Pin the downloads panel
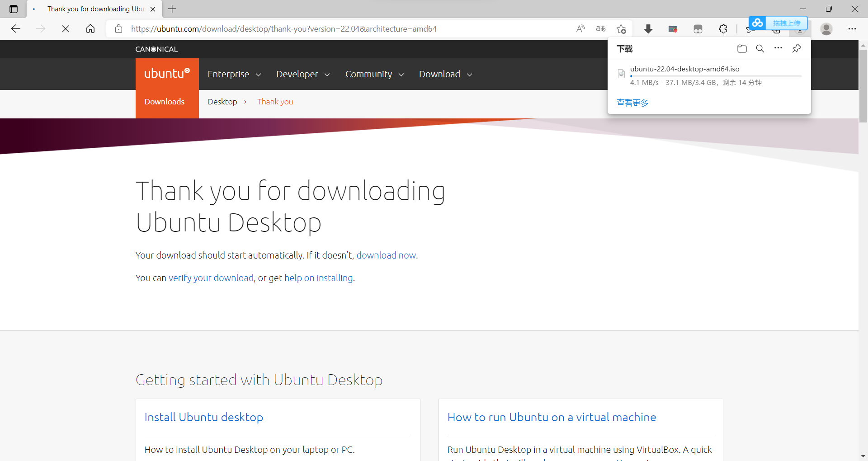This screenshot has height=461, width=868. tap(797, 48)
